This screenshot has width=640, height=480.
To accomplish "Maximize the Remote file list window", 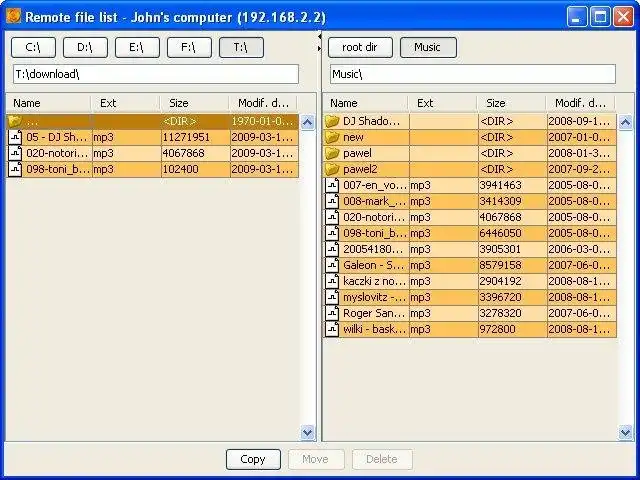I will (x=600, y=17).
